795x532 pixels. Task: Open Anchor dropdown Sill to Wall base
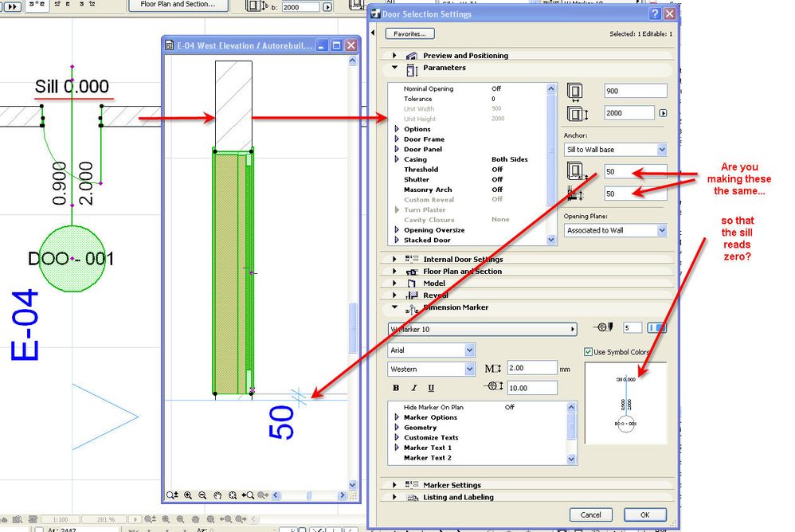[615, 150]
